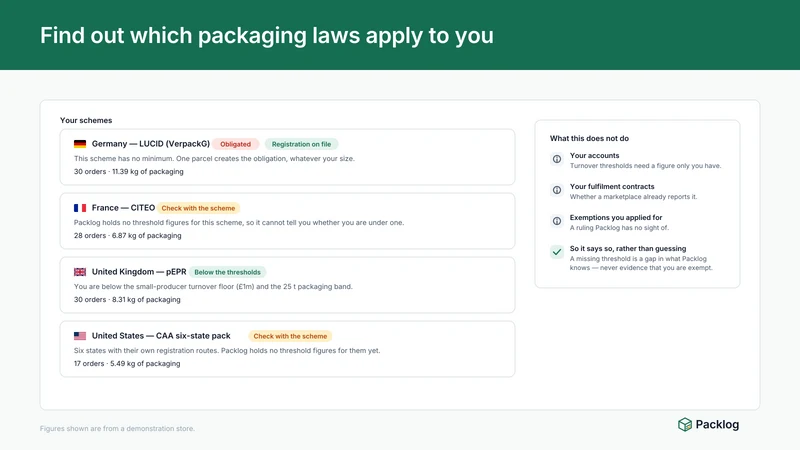Screen dimensions: 800x450
Task: Click the Your schemes heading
Action: (86, 120)
